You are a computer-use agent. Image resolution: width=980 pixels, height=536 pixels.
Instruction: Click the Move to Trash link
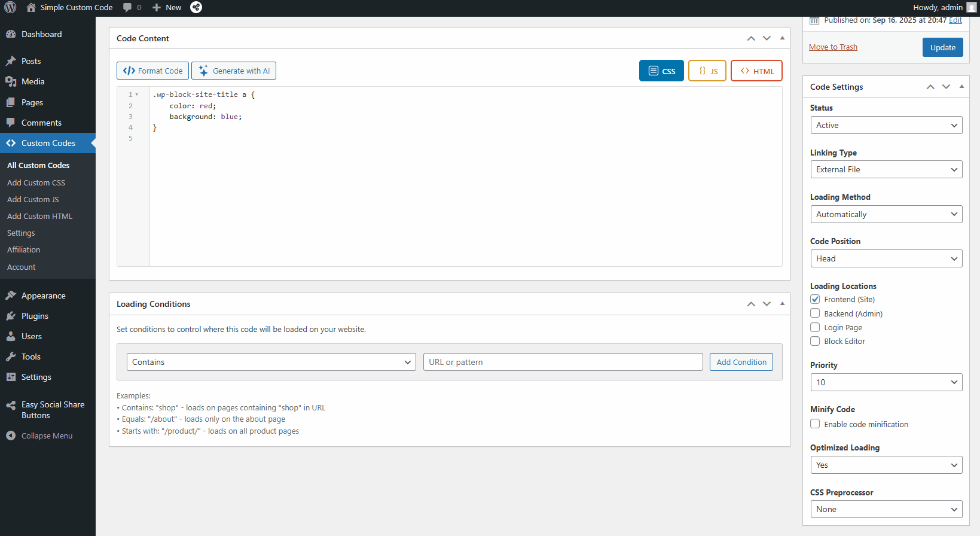pyautogui.click(x=833, y=47)
